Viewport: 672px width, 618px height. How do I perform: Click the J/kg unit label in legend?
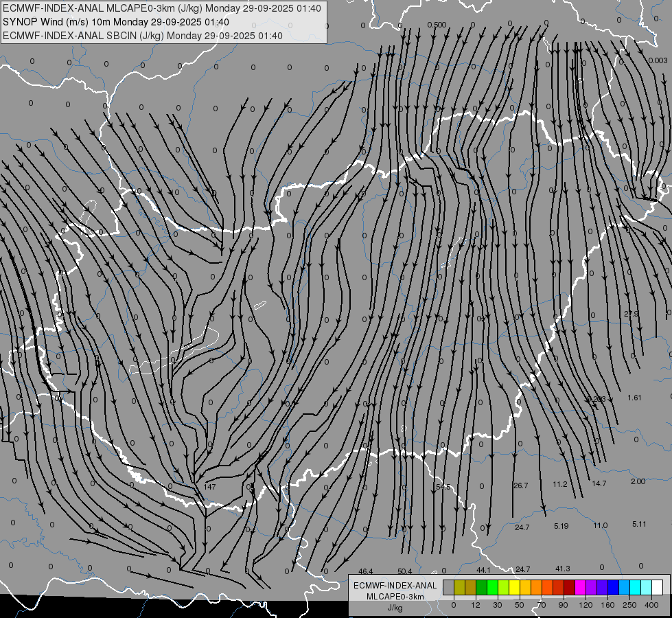(x=395, y=608)
